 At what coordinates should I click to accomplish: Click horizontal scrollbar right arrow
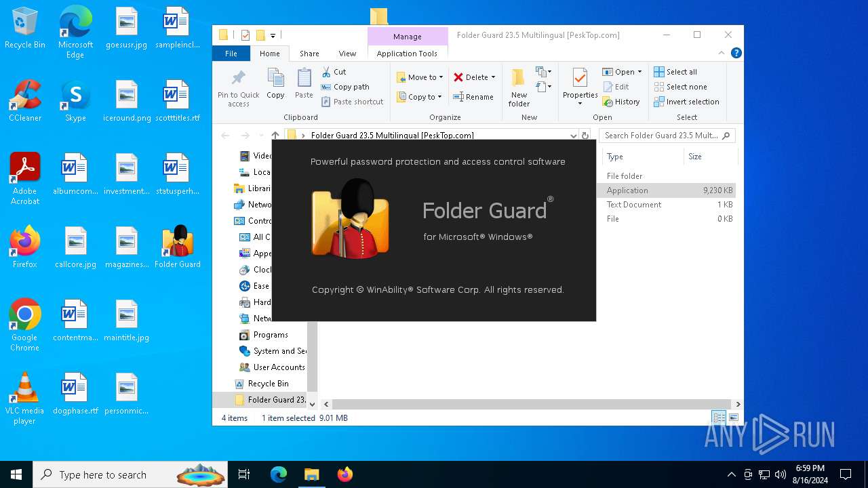pyautogui.click(x=738, y=404)
